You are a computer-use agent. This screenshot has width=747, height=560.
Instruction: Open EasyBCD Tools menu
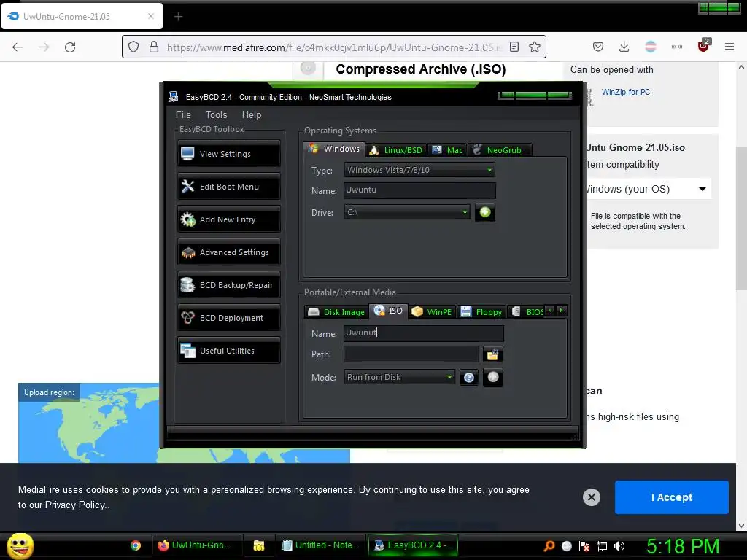[216, 114]
